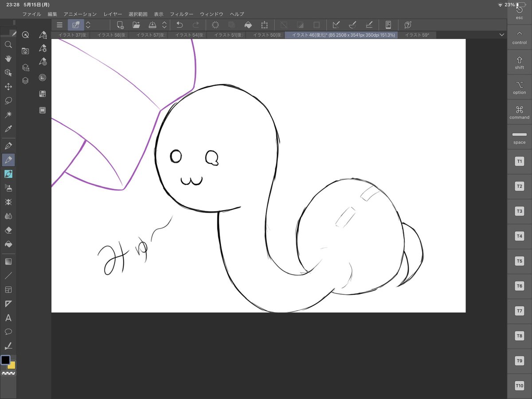Open the アニメーション menu
532x399 pixels.
80,14
